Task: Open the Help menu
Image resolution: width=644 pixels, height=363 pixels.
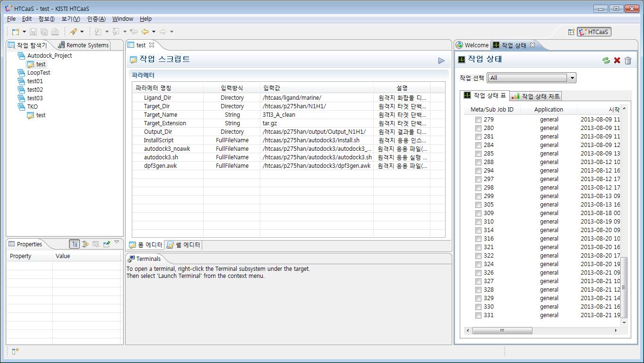Action: tap(146, 19)
